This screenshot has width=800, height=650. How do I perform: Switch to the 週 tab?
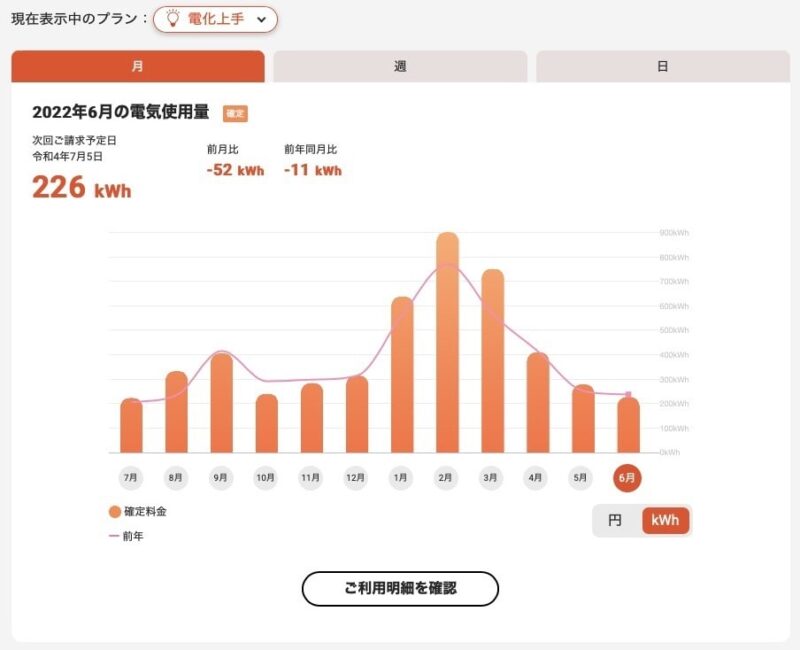point(398,65)
